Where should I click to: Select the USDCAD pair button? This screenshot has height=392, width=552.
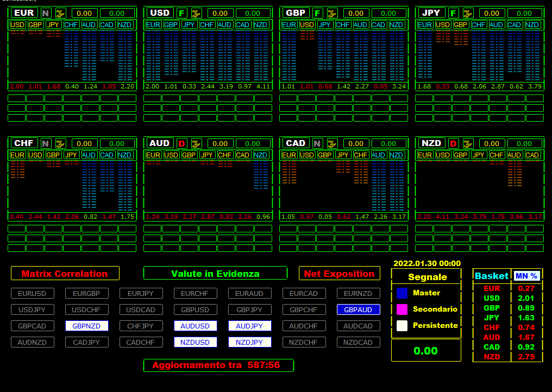pyautogui.click(x=141, y=309)
